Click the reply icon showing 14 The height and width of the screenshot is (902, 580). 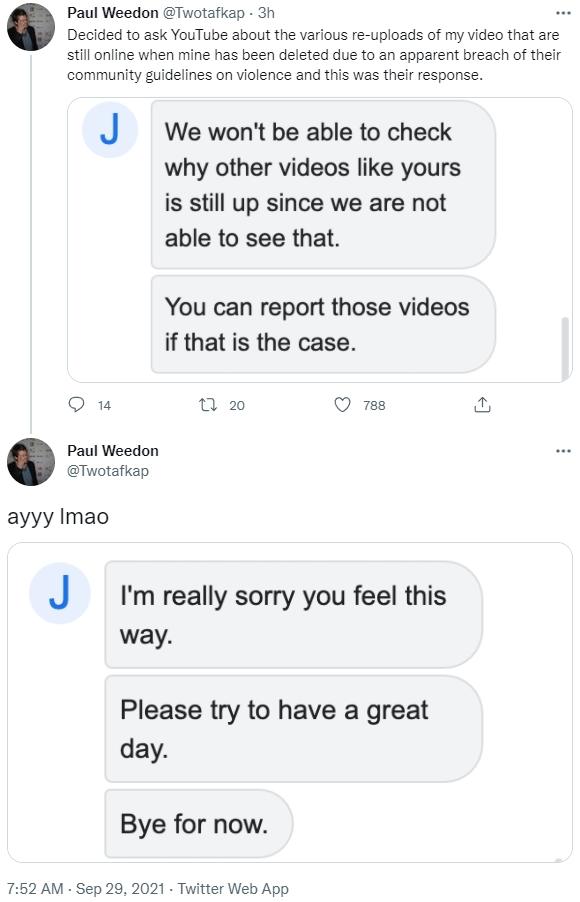point(77,405)
